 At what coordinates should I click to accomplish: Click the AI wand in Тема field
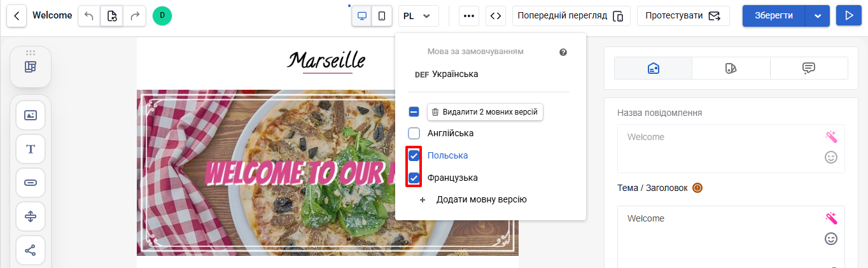(830, 218)
